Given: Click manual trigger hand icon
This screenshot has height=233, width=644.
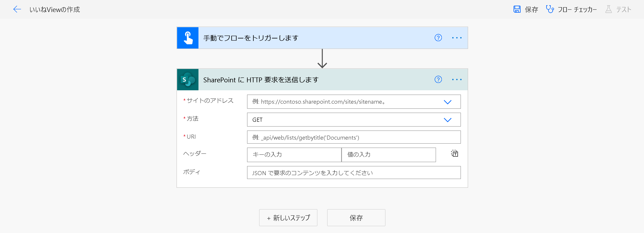Looking at the screenshot, I should [188, 38].
